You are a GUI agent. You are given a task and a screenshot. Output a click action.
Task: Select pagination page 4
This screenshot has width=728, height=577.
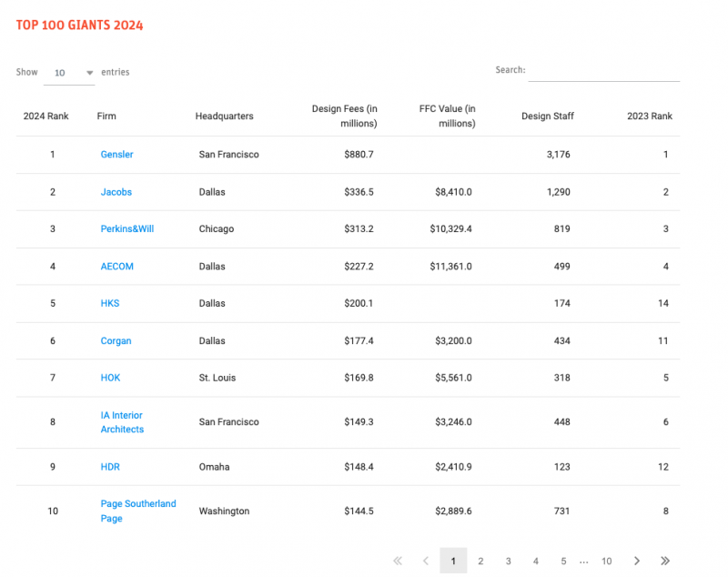(536, 562)
